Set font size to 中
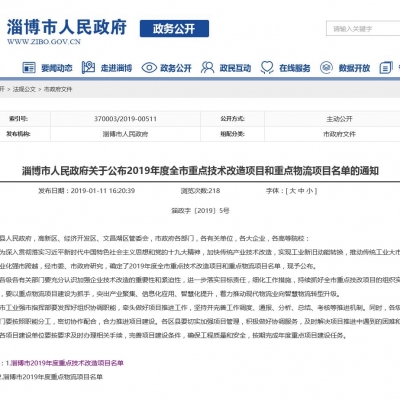Screen dimensions: 400x400 pos(301,191)
